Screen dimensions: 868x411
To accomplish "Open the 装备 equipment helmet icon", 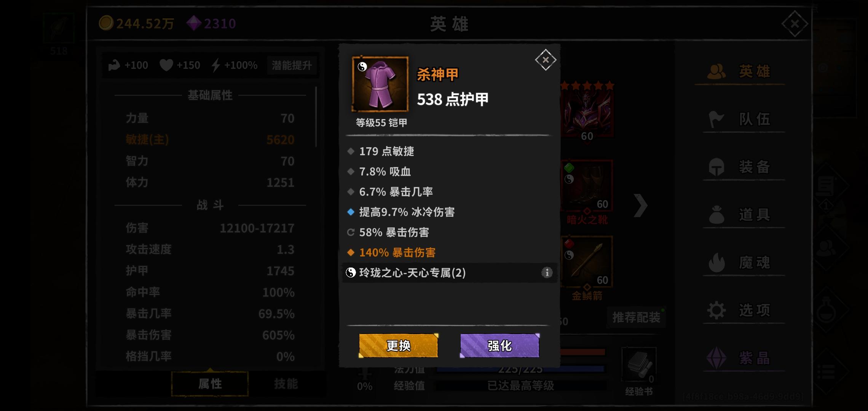I will (x=716, y=167).
